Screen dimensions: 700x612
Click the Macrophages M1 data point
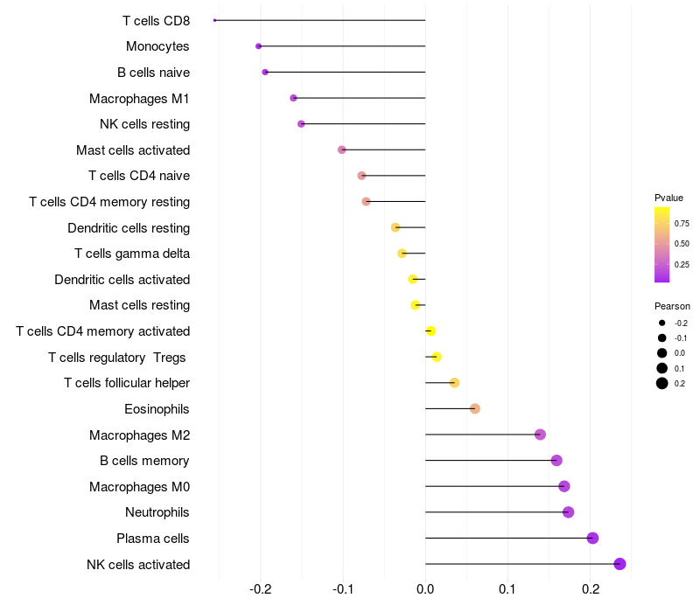(293, 98)
